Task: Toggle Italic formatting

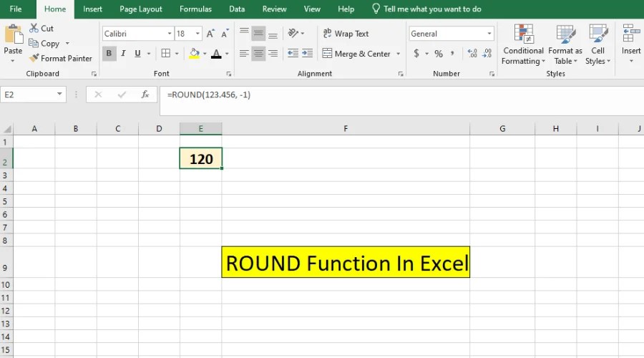Action: point(123,54)
